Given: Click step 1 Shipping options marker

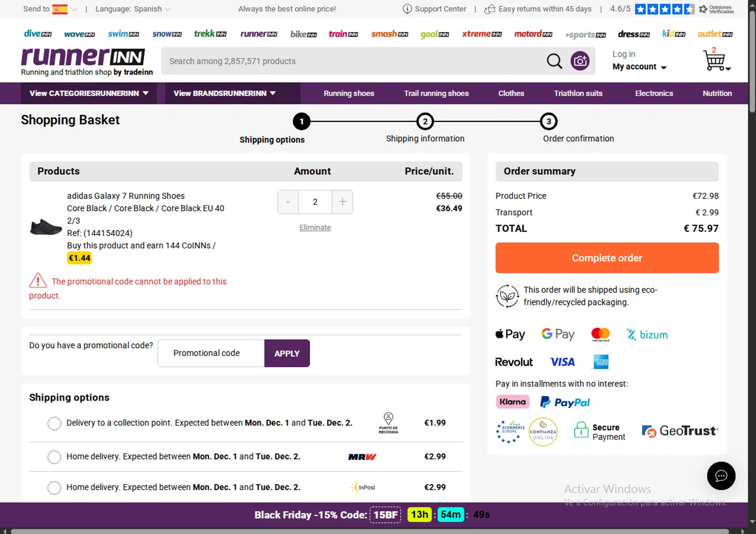Looking at the screenshot, I should pos(301,121).
